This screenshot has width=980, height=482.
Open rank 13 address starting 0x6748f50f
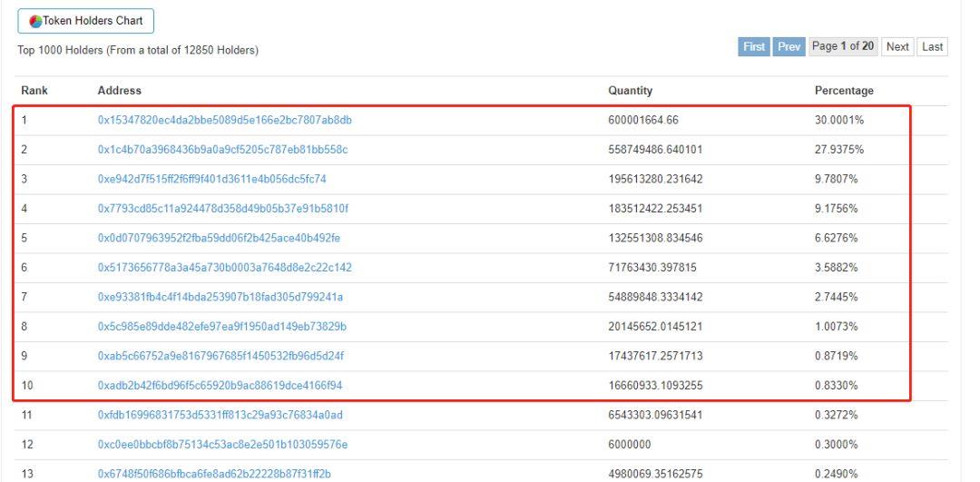pos(214,473)
